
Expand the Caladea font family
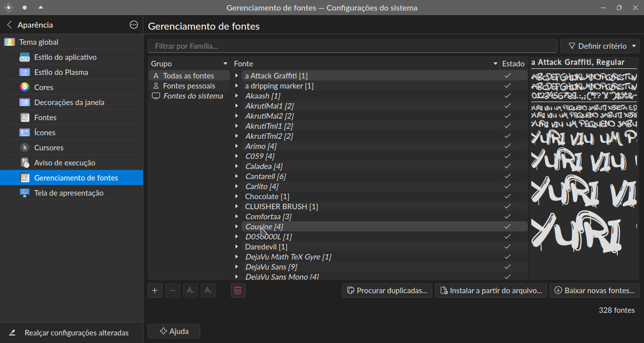pyautogui.click(x=236, y=166)
